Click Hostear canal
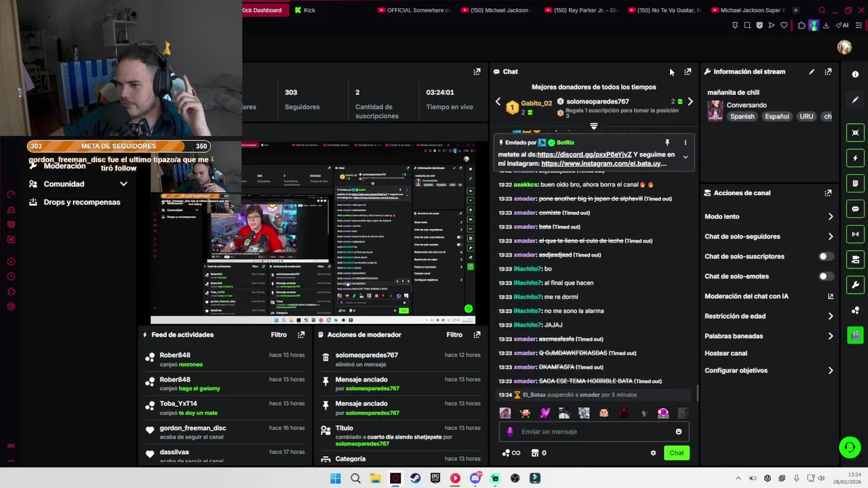The width and height of the screenshot is (868, 488). (x=726, y=353)
